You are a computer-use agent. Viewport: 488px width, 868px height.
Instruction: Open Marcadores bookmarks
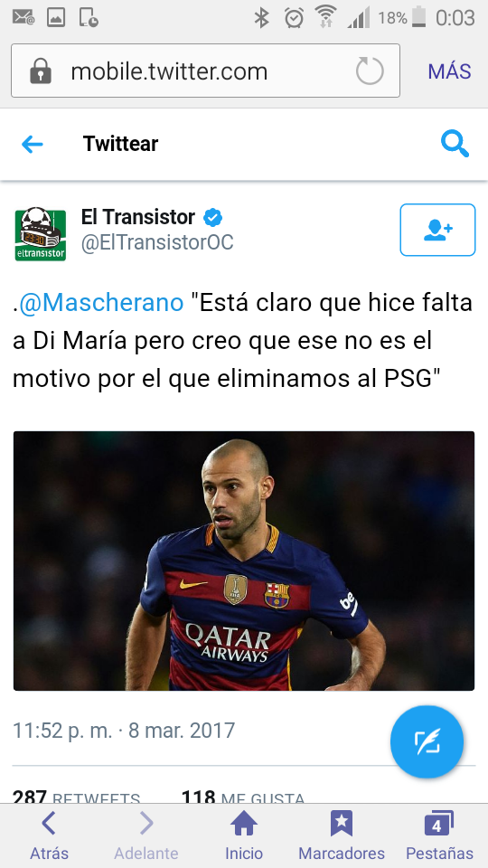coord(342,835)
